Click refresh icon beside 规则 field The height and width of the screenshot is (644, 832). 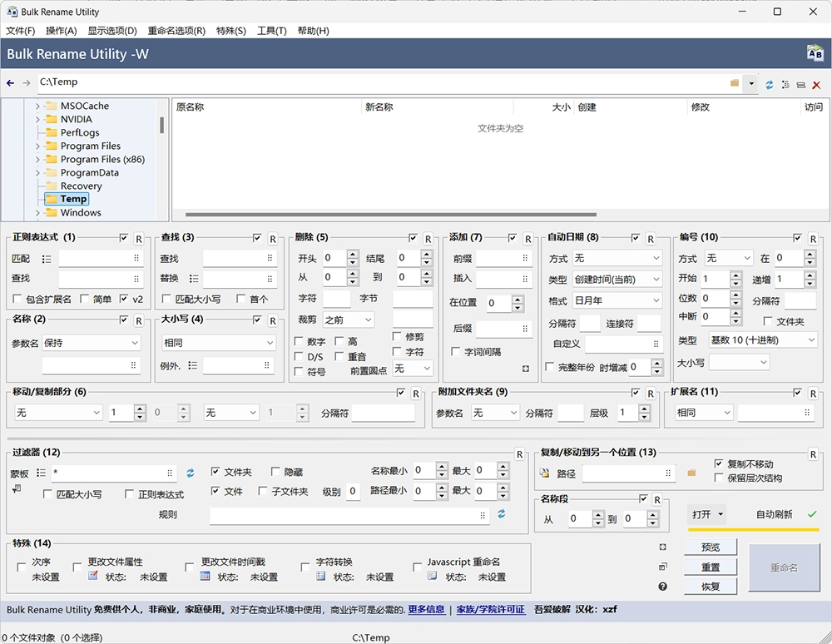pos(502,513)
